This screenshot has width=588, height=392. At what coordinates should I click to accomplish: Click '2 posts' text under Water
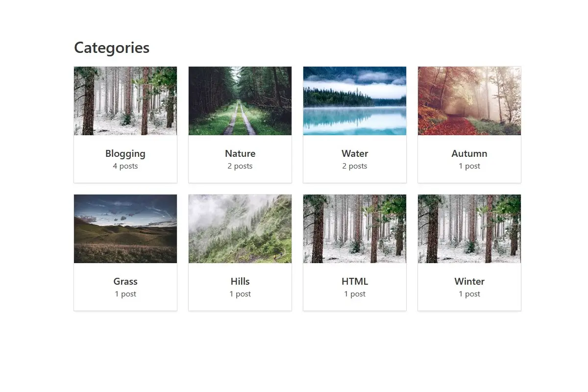355,166
